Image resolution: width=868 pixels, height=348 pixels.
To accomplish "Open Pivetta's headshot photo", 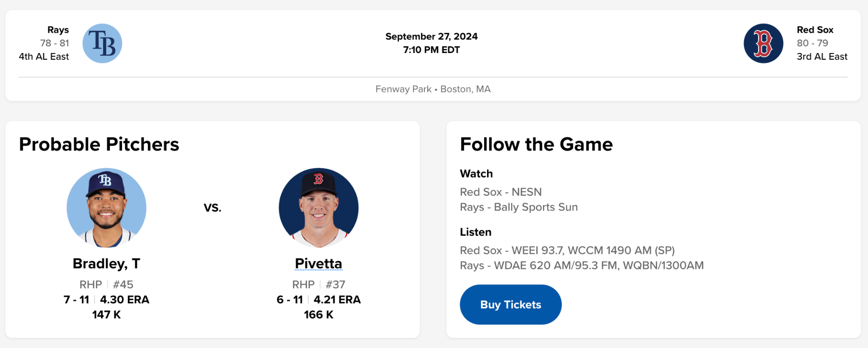I will coord(318,208).
